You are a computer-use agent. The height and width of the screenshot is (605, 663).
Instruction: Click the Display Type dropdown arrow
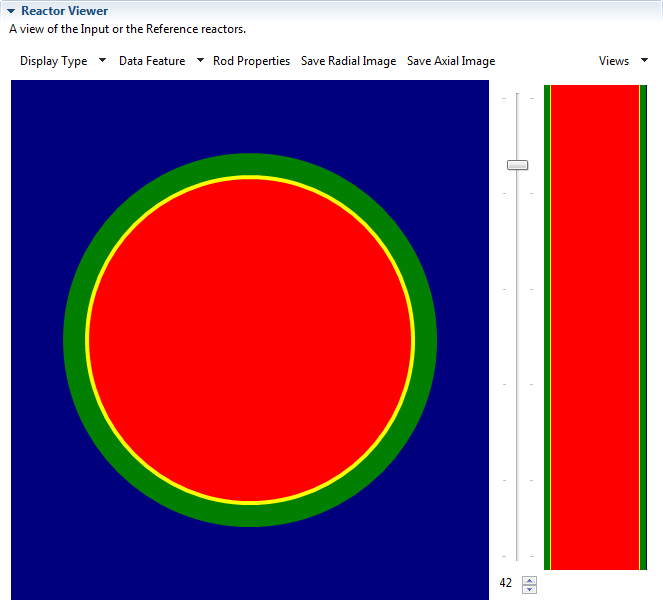(102, 60)
